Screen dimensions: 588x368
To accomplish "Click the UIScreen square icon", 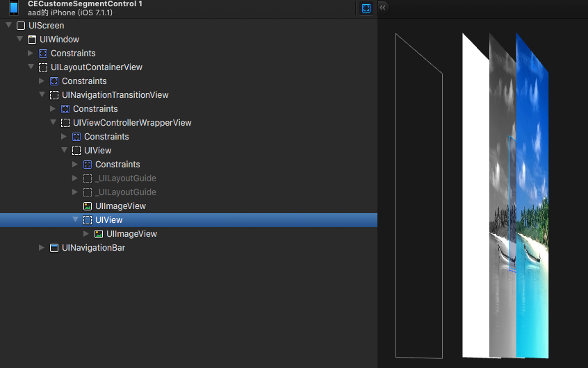I will (21, 26).
